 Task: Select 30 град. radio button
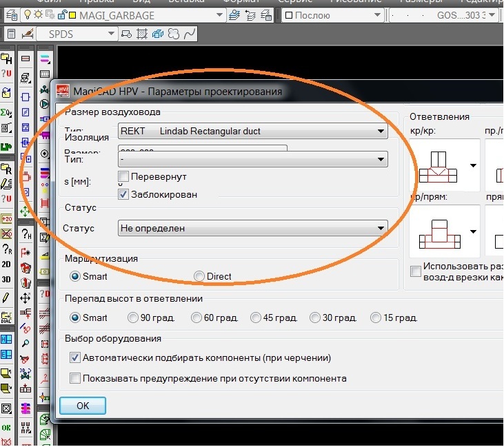pyautogui.click(x=314, y=318)
